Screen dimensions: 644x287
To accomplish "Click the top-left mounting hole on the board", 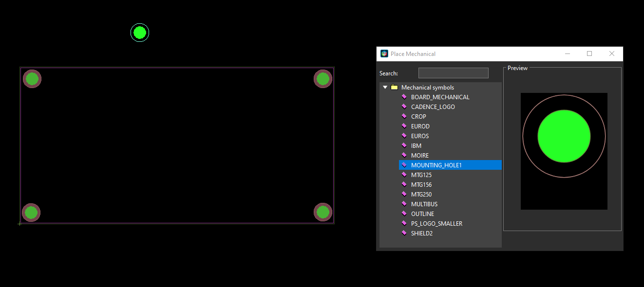I will (32, 78).
